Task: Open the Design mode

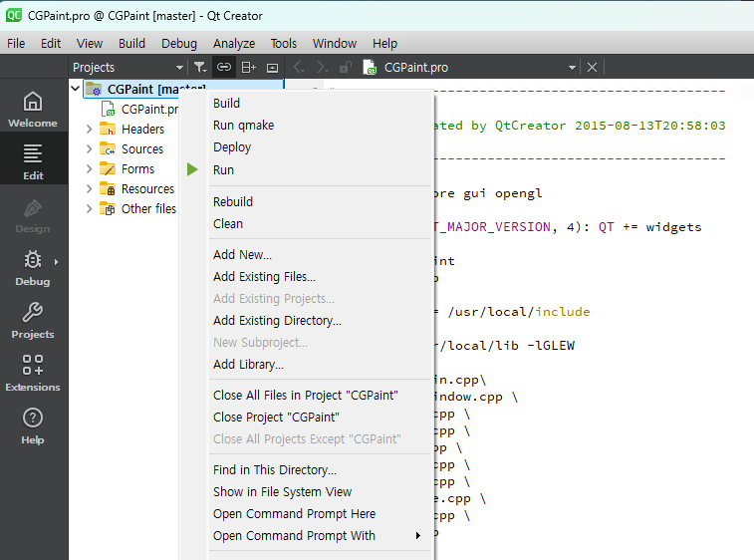Action: [33, 215]
